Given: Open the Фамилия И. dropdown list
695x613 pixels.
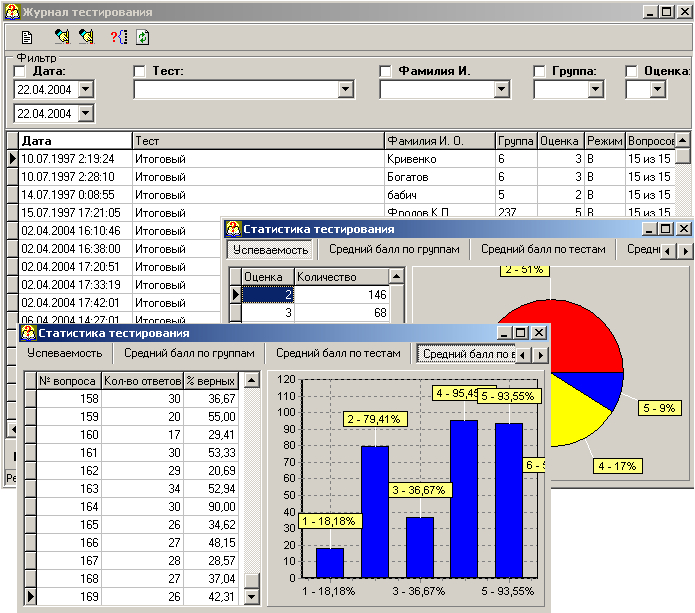Looking at the screenshot, I should pos(502,89).
